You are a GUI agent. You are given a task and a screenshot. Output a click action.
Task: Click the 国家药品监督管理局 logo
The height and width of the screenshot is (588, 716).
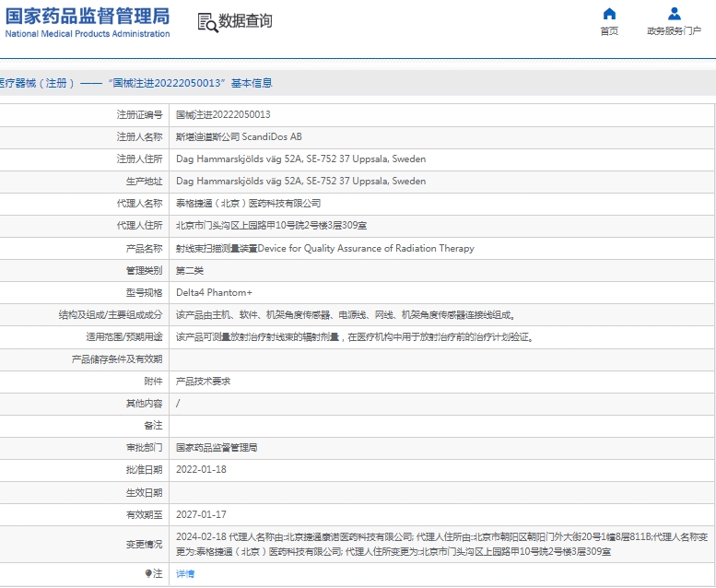point(88,17)
